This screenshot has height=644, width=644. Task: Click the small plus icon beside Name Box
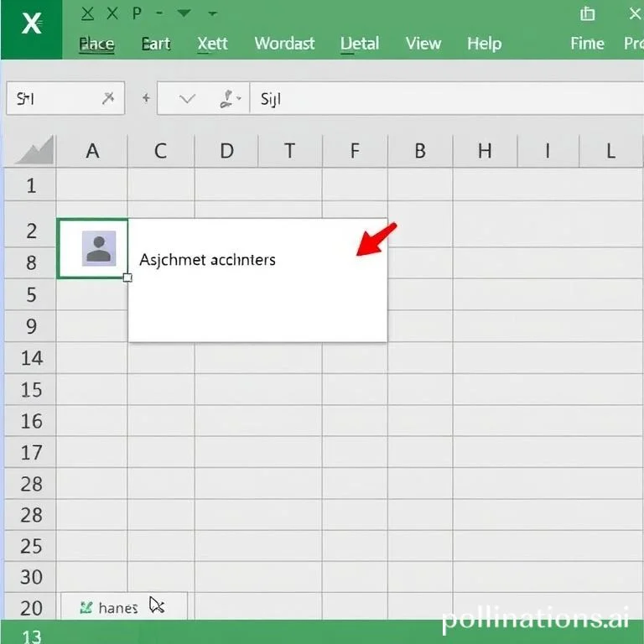coord(146,99)
